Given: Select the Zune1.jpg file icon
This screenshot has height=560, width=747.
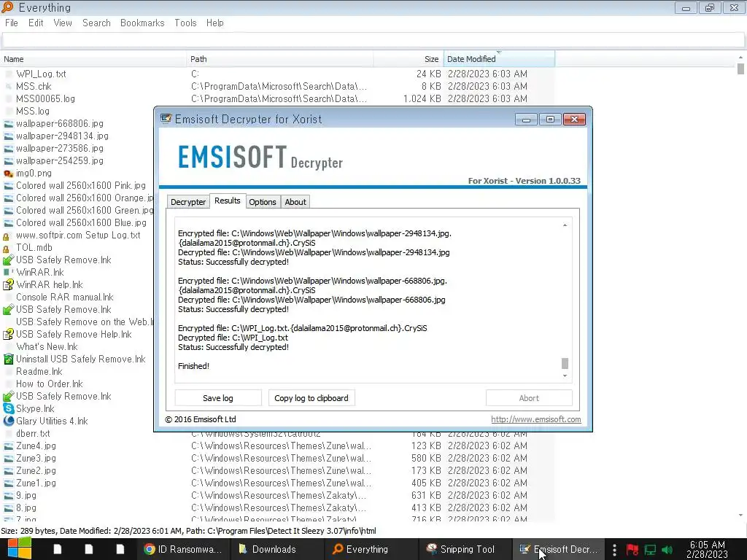Looking at the screenshot, I should (x=8, y=483).
